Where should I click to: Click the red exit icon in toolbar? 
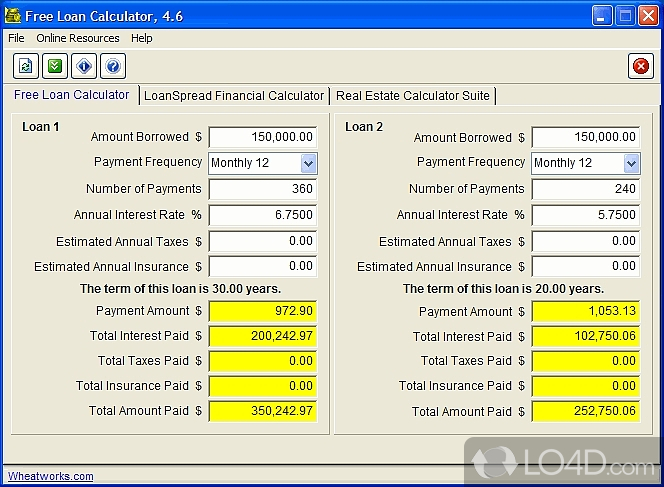point(640,67)
